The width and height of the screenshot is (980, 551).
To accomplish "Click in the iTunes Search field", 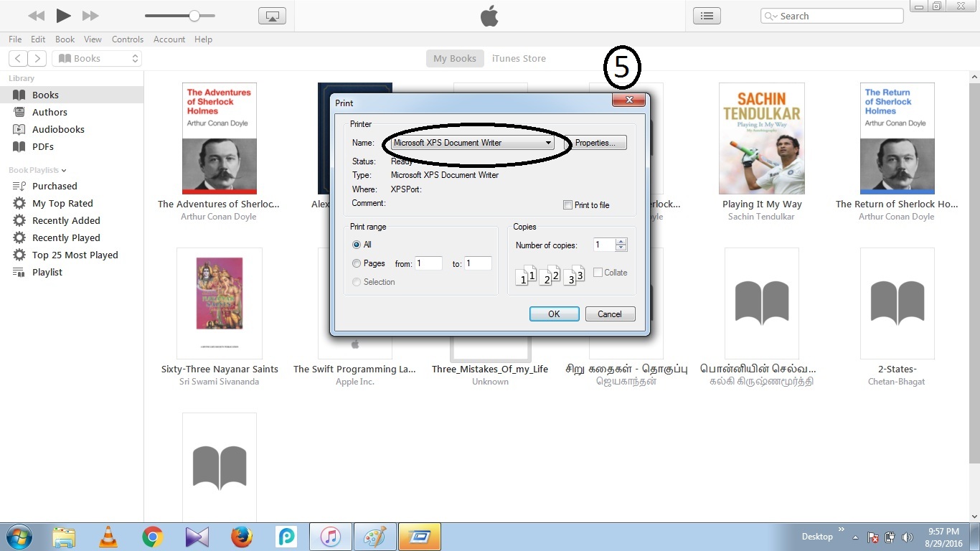I will pyautogui.click(x=831, y=16).
